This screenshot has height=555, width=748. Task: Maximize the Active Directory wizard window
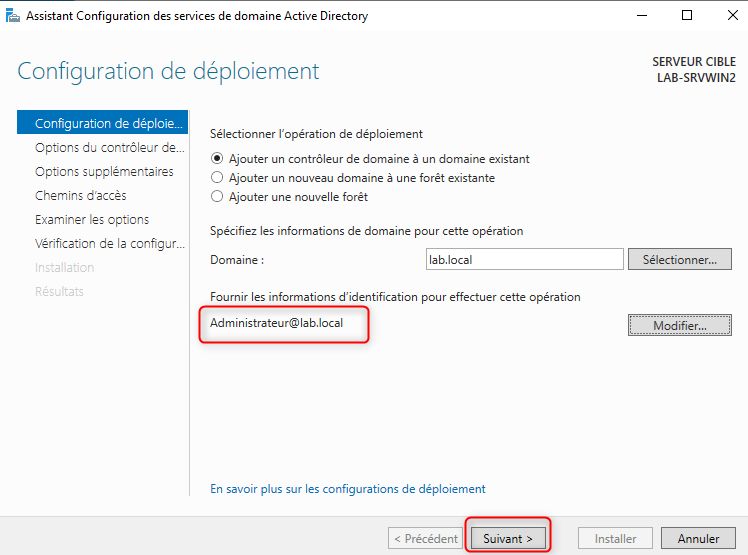(x=687, y=16)
